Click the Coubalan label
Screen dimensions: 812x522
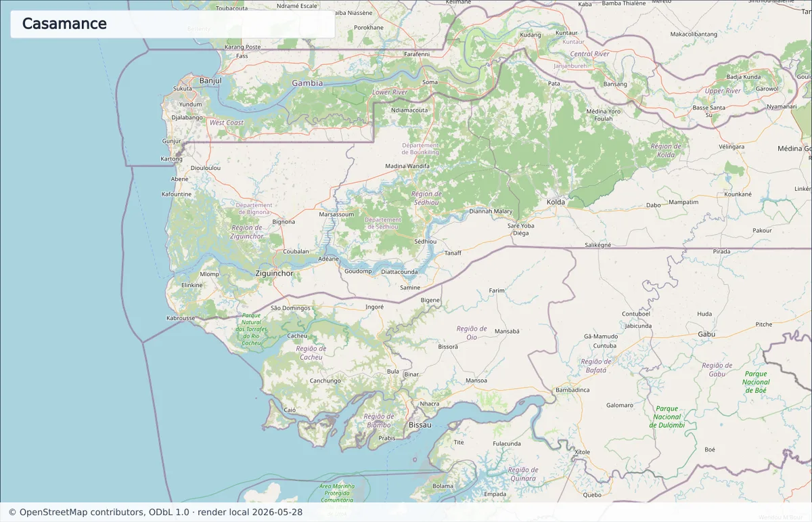(x=296, y=251)
